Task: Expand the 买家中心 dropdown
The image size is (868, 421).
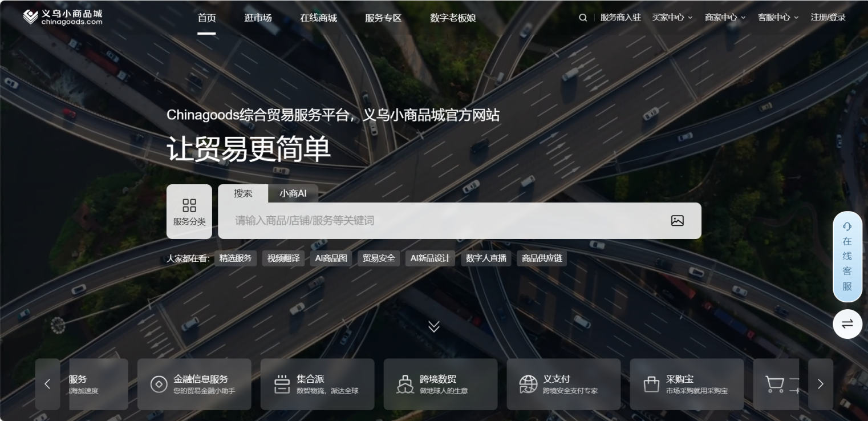Action: 672,17
